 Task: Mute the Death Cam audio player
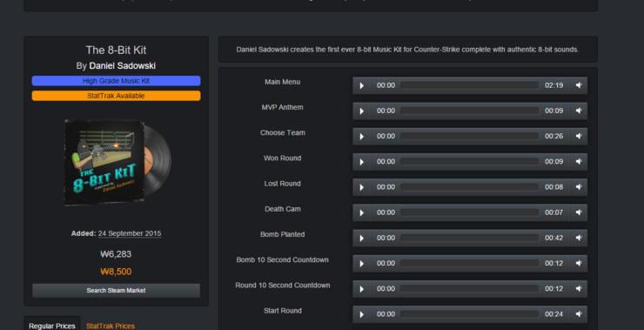(x=579, y=212)
